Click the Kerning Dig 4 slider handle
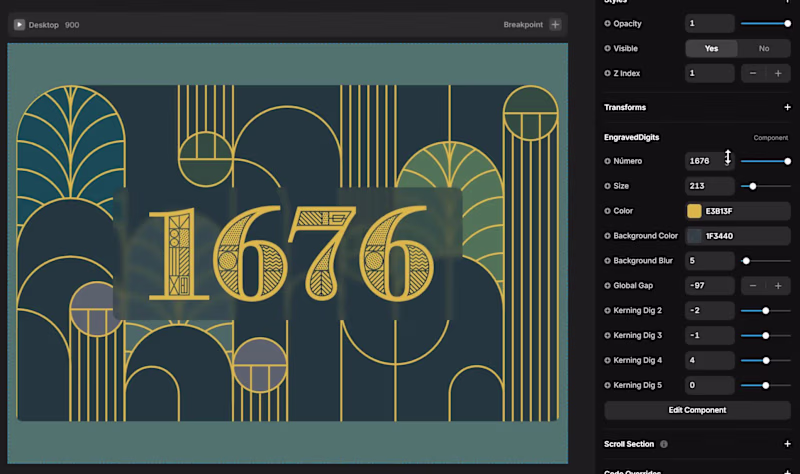Viewport: 800px width, 474px height. [x=766, y=361]
